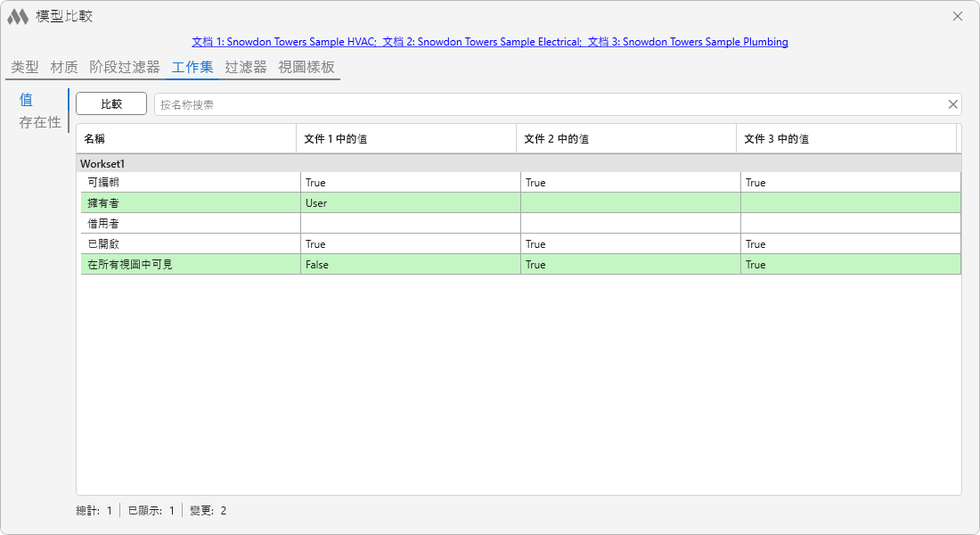Viewport: 980px width, 535px height.
Task: Select the 存在性 side tab
Action: [x=40, y=122]
